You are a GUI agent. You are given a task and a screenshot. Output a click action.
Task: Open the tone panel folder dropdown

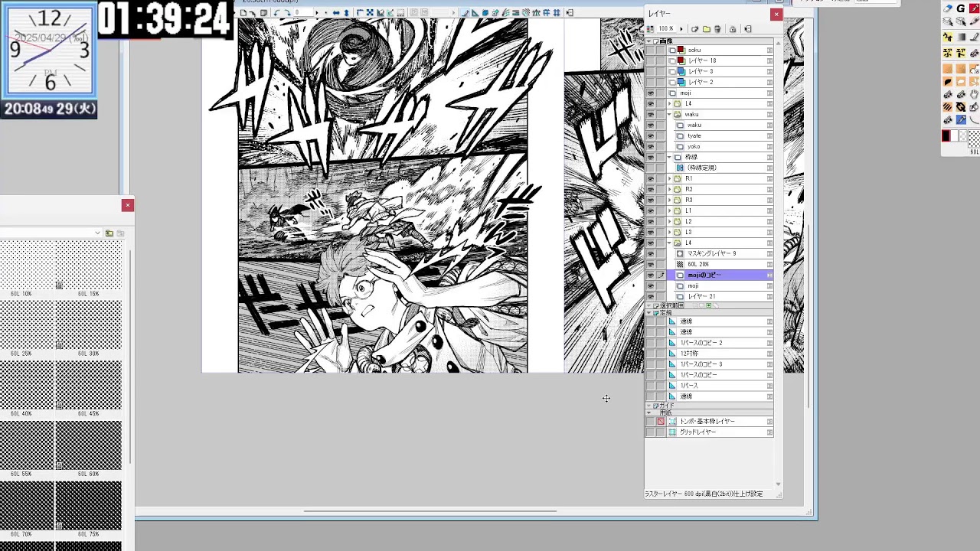(97, 233)
